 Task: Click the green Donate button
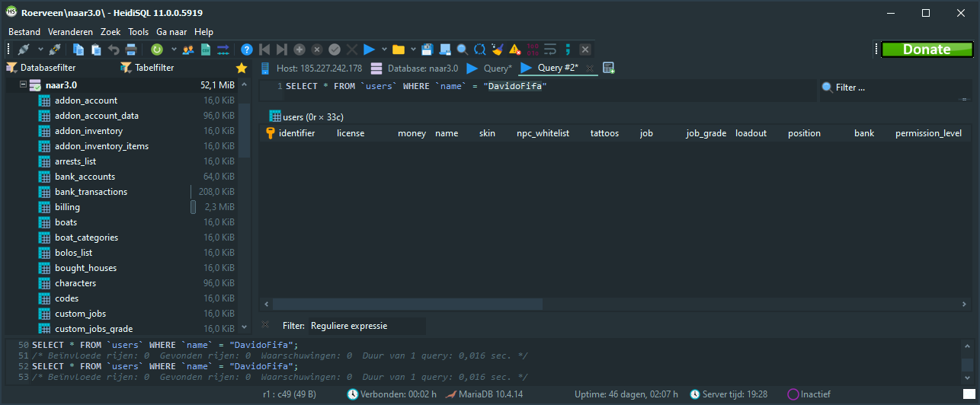(x=927, y=49)
